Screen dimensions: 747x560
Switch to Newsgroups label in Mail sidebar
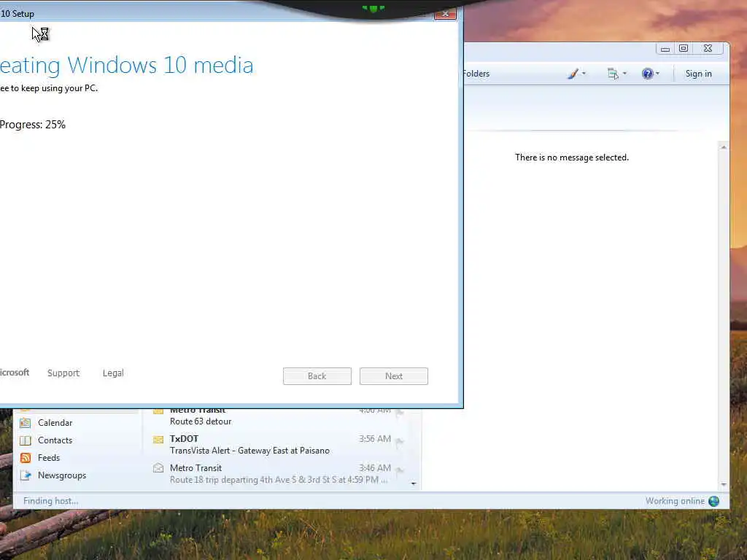pos(62,475)
